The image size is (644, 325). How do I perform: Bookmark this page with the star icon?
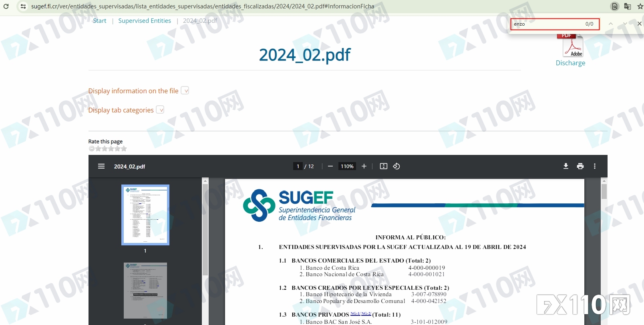click(640, 6)
